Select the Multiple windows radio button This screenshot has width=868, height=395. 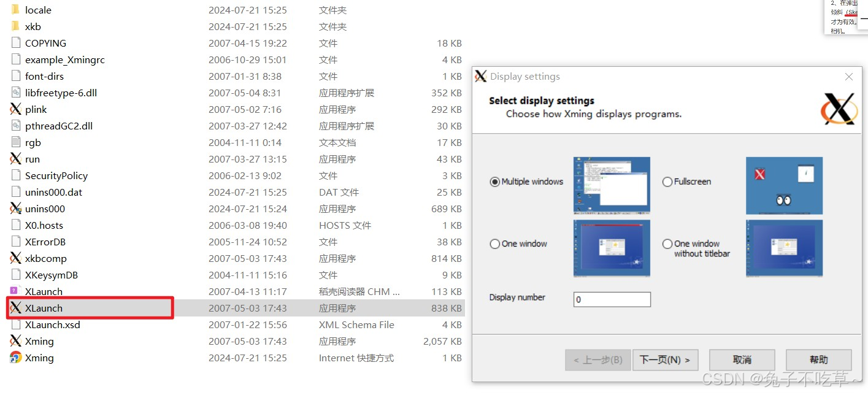click(x=494, y=182)
